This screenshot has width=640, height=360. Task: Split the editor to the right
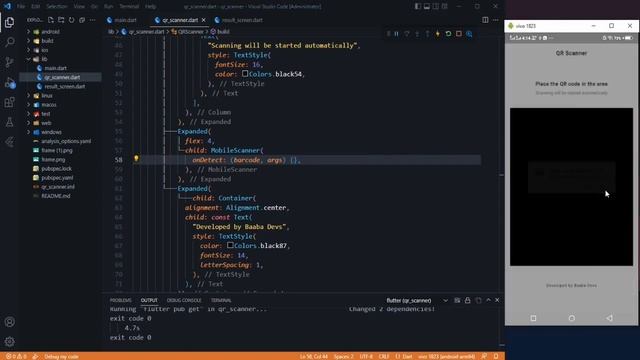tap(485, 20)
